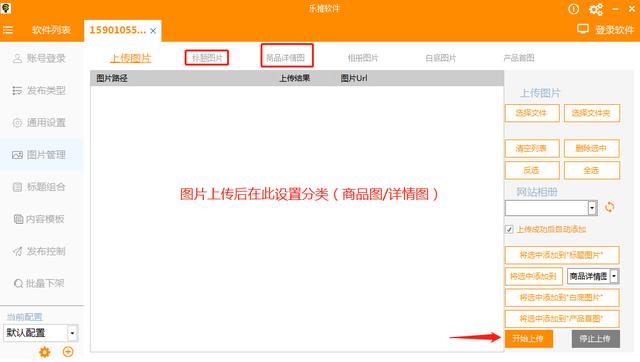The width and height of the screenshot is (640, 362).
Task: Switch to the 自用图片 tab
Action: 441,58
